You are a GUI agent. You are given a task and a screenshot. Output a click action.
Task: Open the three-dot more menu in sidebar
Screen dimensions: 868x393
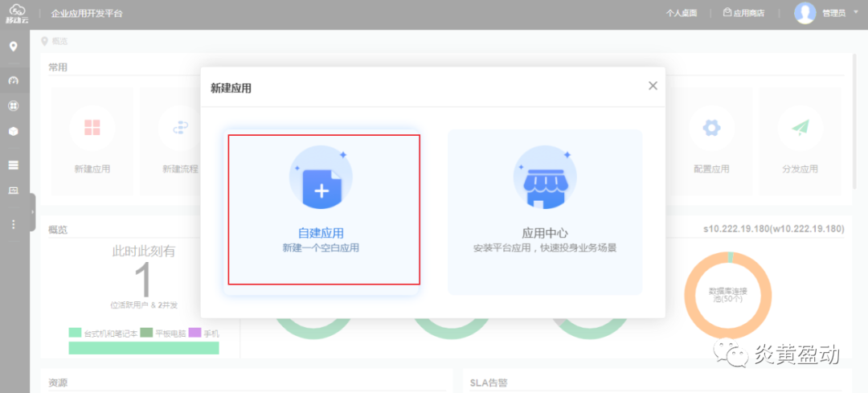coord(13,224)
